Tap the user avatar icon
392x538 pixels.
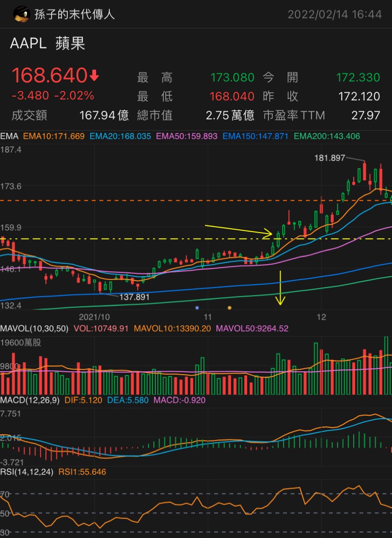21,14
